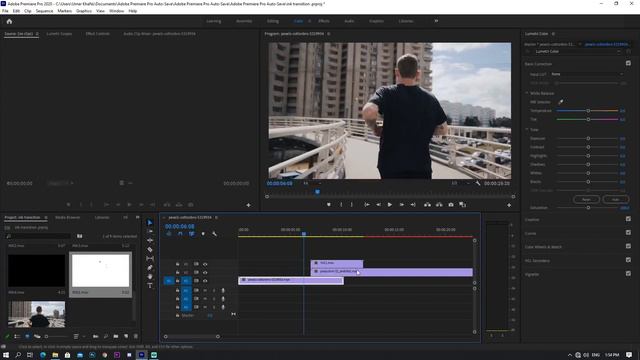Image resolution: width=640 pixels, height=360 pixels.
Task: Toggle Basic Correction checkbox
Action: pos(628,63)
